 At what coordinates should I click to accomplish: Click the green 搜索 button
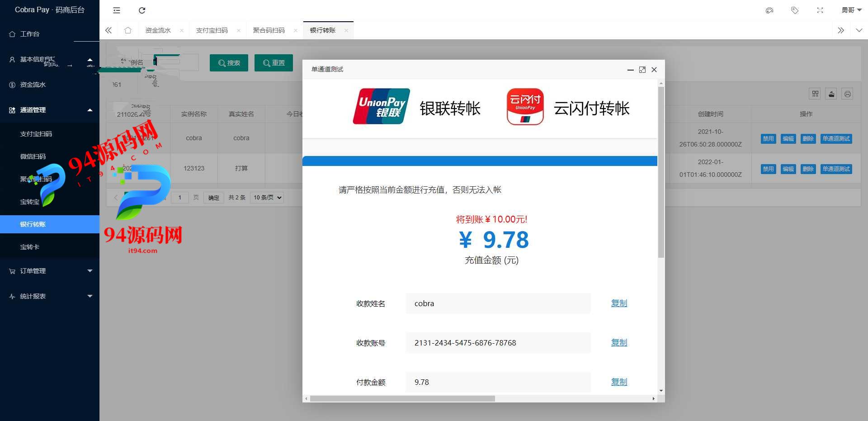(x=229, y=63)
